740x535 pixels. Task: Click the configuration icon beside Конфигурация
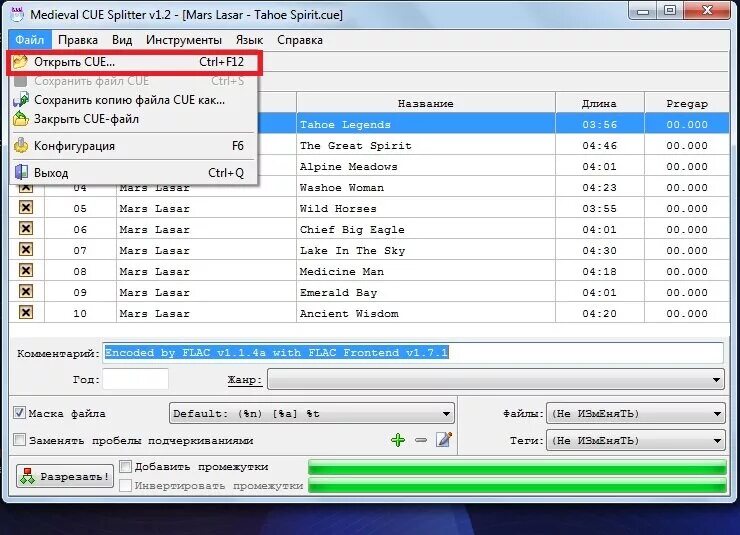point(21,146)
